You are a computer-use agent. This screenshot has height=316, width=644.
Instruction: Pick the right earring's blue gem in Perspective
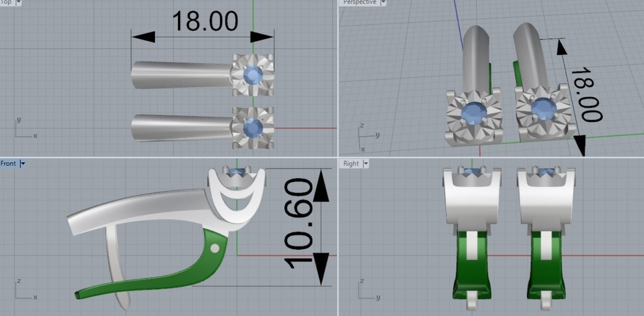(x=544, y=109)
